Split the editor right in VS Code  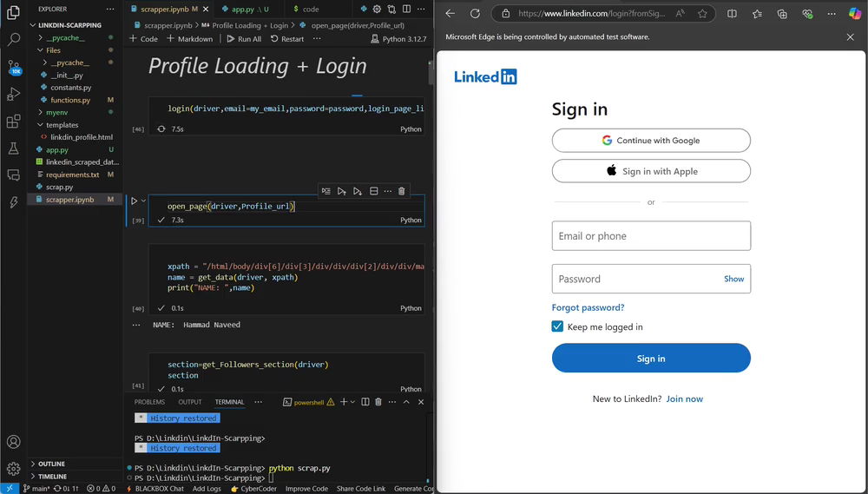point(407,10)
